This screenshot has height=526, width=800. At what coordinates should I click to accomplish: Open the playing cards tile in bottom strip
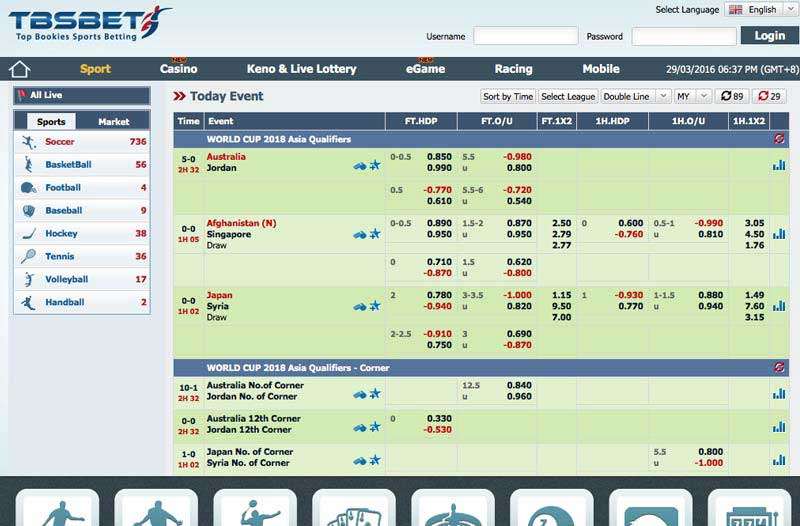pyautogui.click(x=354, y=508)
